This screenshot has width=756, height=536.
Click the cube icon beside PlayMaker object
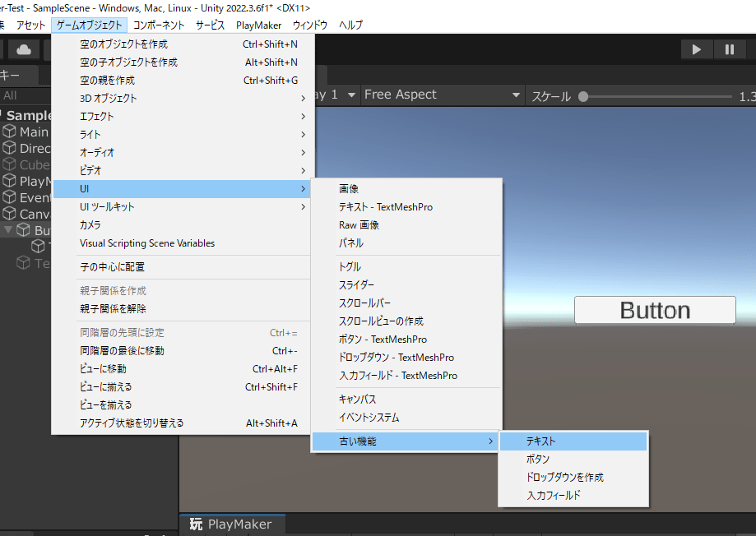click(10, 181)
